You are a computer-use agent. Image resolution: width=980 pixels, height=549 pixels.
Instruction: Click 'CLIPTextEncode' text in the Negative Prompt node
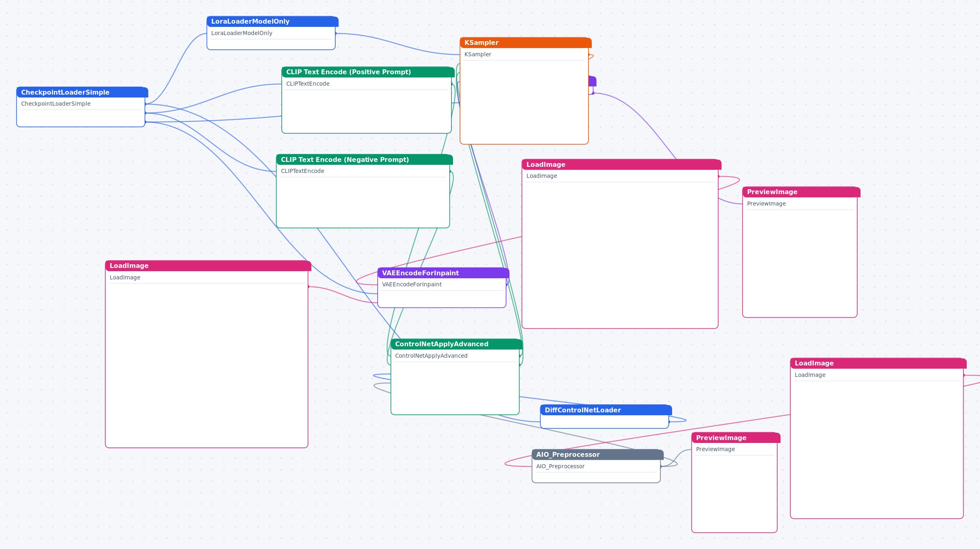(x=303, y=171)
